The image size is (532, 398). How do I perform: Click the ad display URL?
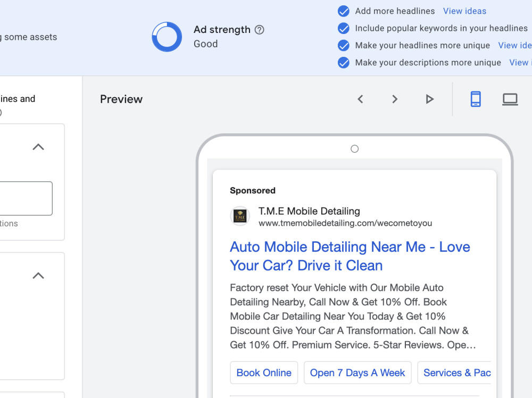click(x=345, y=223)
